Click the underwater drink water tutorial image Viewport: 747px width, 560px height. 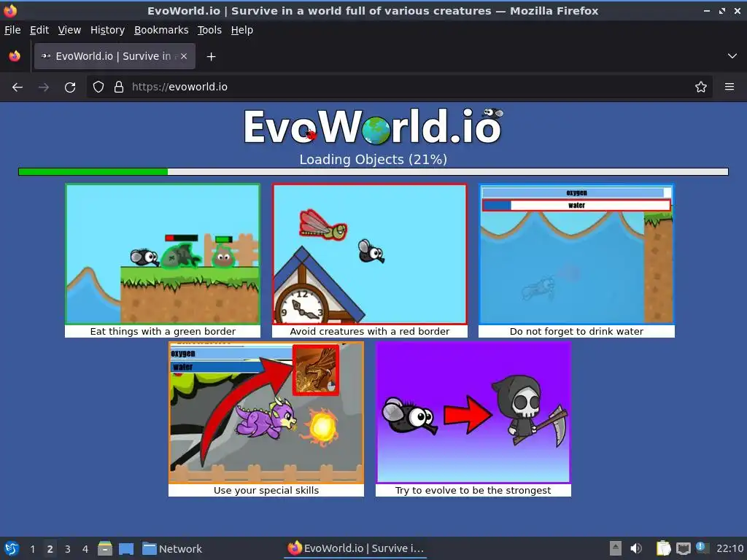(576, 254)
